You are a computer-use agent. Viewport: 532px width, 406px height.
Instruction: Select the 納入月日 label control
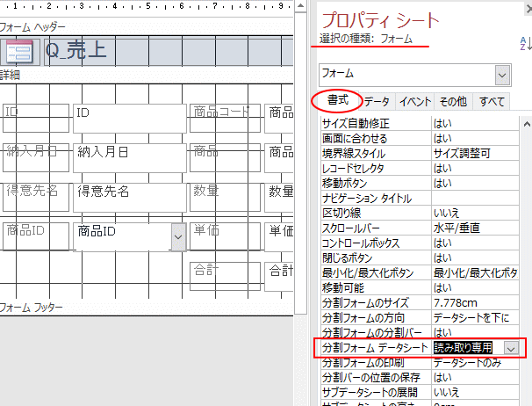point(36,157)
